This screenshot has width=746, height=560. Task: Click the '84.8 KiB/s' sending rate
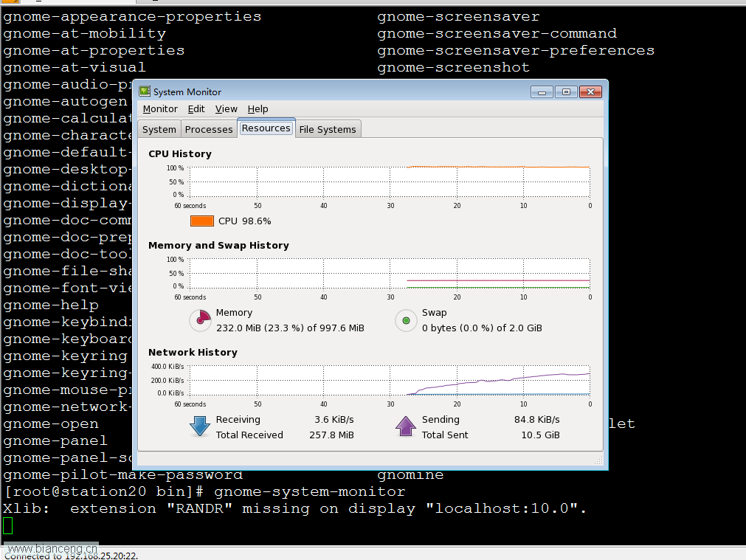536,420
